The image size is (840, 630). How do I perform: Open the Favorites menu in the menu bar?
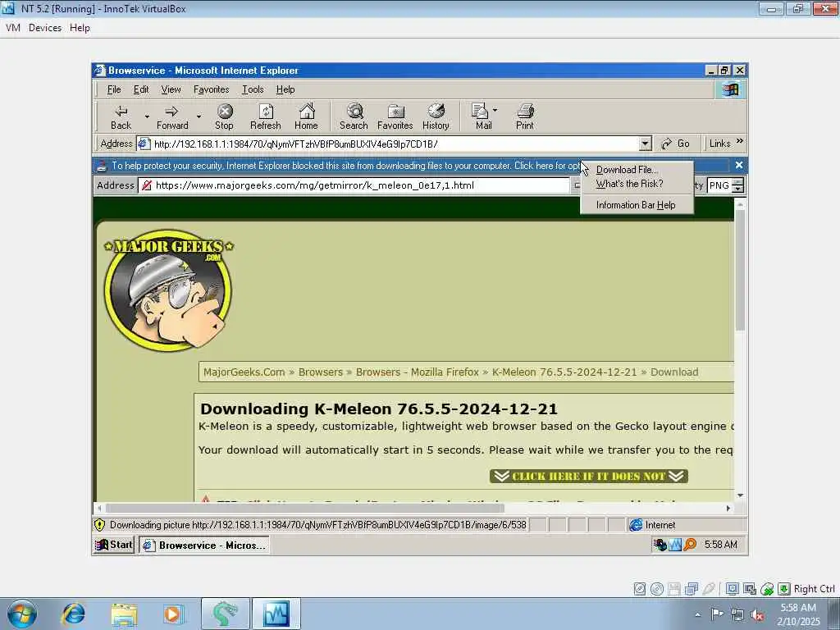coord(211,89)
